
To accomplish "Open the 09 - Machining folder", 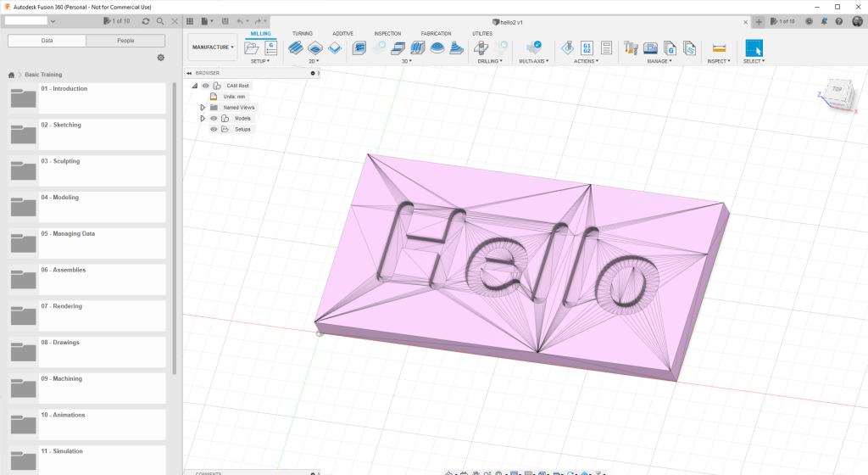I will pos(87,388).
